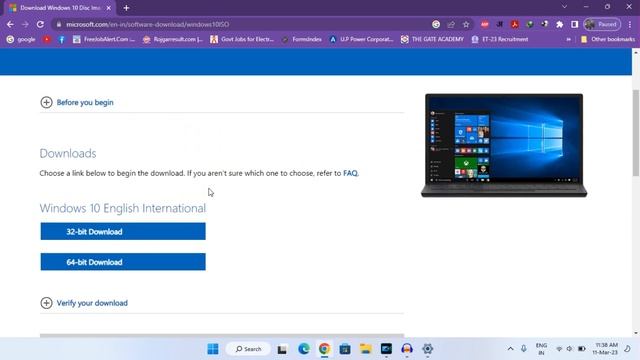Click the Google icon in address bar
Viewport: 640px width, 360px height.
click(x=436, y=24)
